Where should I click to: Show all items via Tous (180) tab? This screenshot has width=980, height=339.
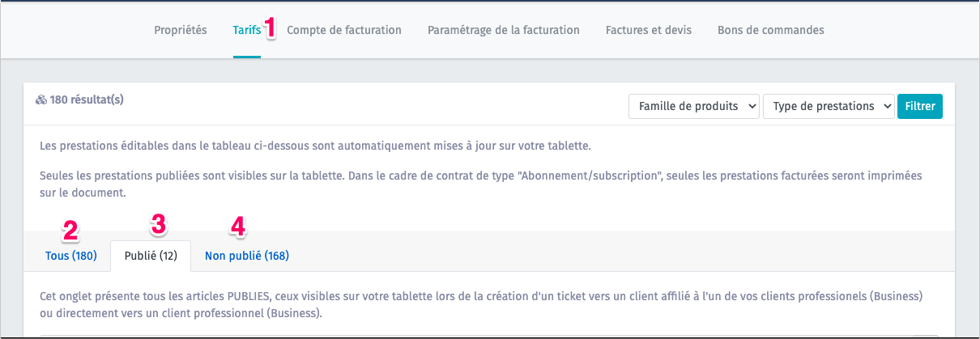71,256
